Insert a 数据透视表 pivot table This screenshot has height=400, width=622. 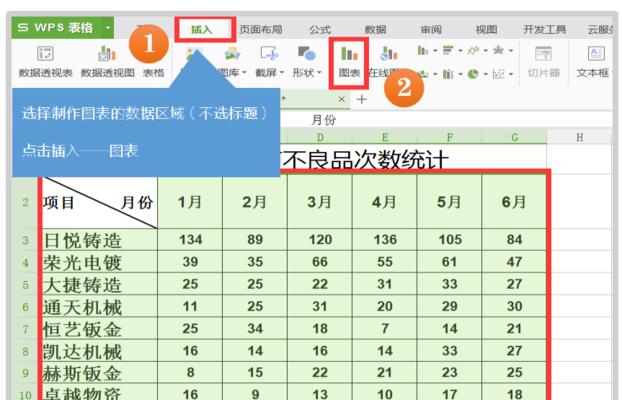45,62
